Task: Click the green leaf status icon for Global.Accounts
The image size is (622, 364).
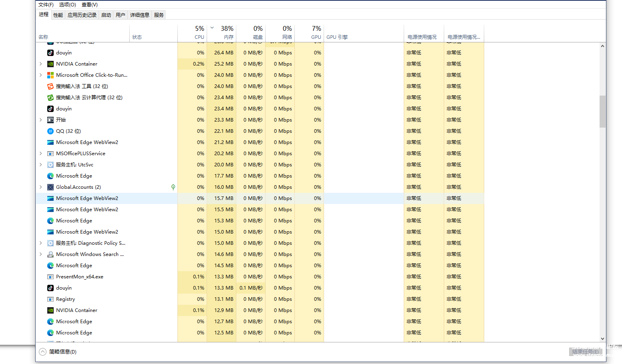Action: (x=173, y=187)
